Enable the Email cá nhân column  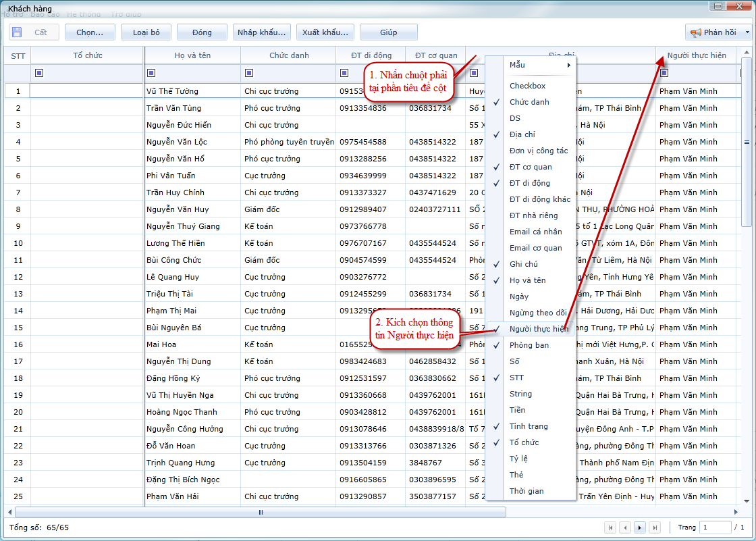535,232
